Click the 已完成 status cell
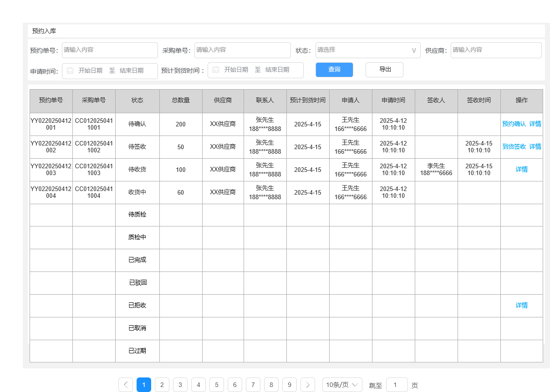The height and width of the screenshot is (392, 550). click(137, 260)
